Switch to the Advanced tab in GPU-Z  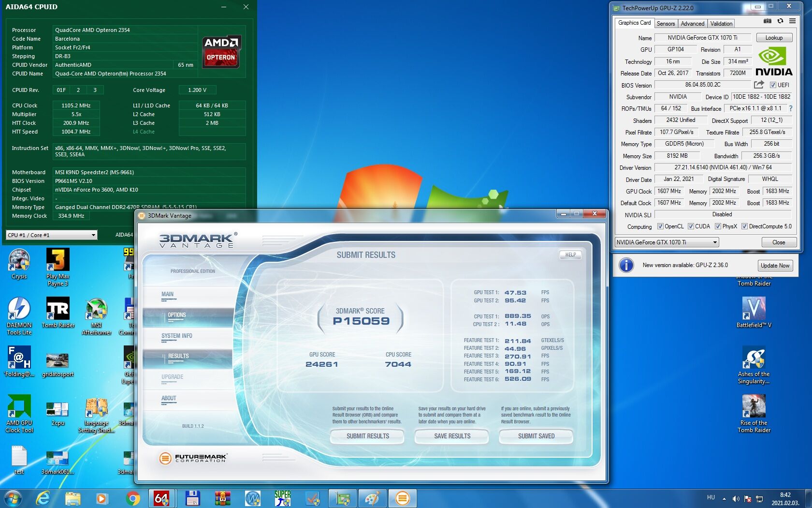point(692,24)
